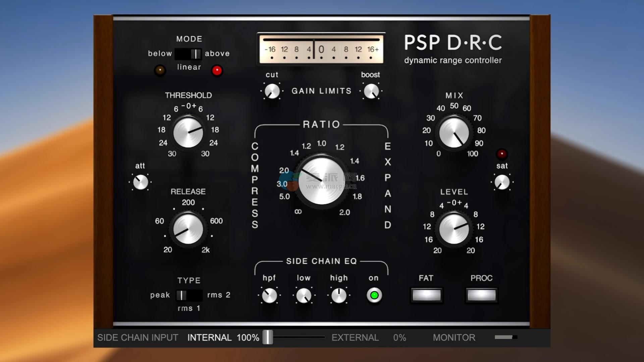Click the small att knob
This screenshot has height=362, width=644.
(x=141, y=182)
